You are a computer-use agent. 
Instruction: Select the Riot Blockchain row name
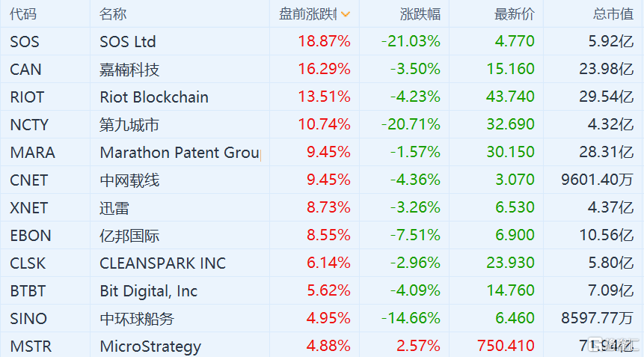click(154, 97)
